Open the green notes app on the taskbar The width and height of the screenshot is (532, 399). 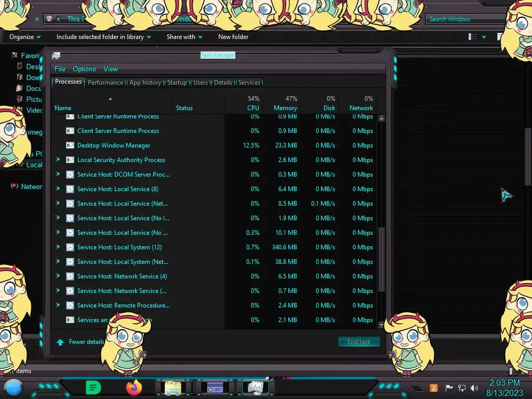click(93, 388)
